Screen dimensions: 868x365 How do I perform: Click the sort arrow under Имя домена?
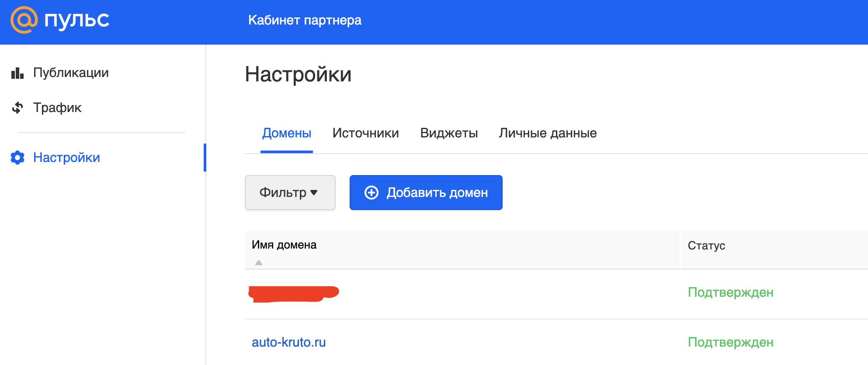[x=259, y=263]
